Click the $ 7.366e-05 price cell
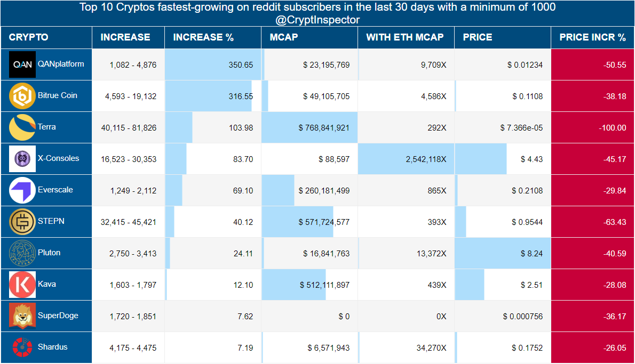Viewport: 635px width, 364px height. 503,128
